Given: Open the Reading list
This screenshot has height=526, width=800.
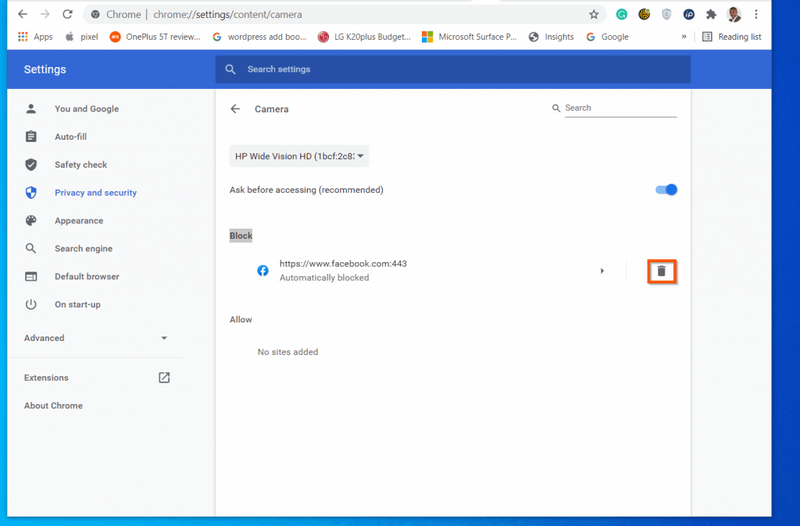Looking at the screenshot, I should pos(732,37).
